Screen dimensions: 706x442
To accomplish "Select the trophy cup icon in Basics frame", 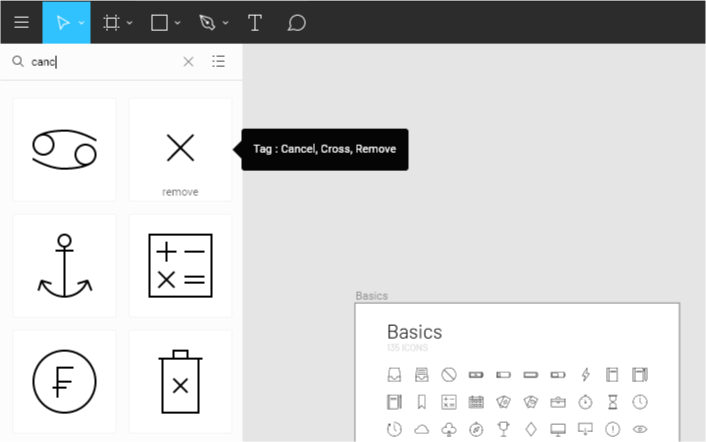I will point(503,429).
